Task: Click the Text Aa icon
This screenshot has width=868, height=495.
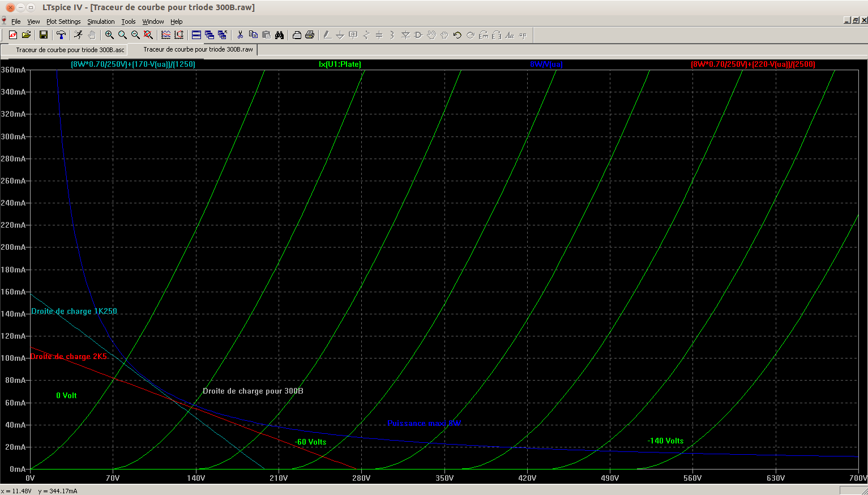Action: 510,35
